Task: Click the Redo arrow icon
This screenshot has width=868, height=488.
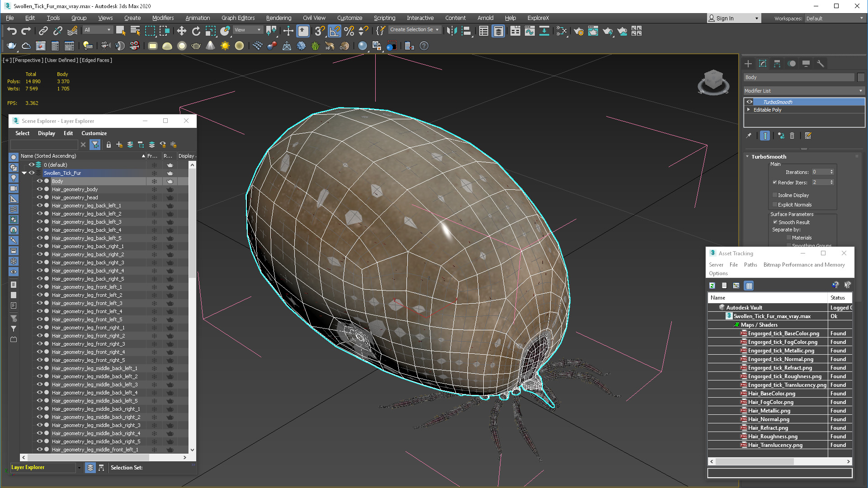Action: pyautogui.click(x=26, y=31)
